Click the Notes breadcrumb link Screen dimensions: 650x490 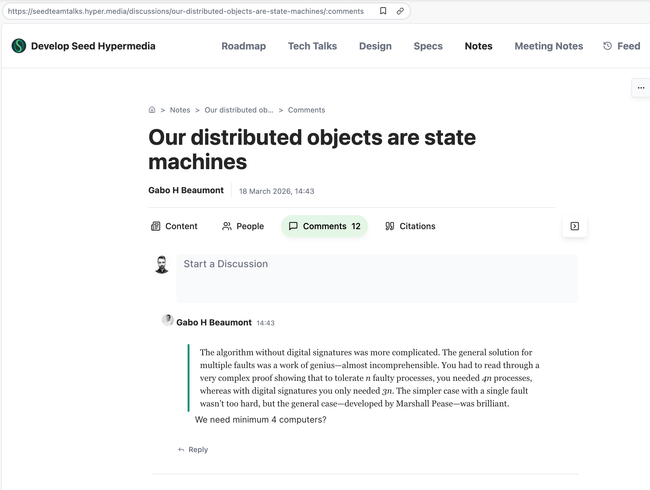180,110
